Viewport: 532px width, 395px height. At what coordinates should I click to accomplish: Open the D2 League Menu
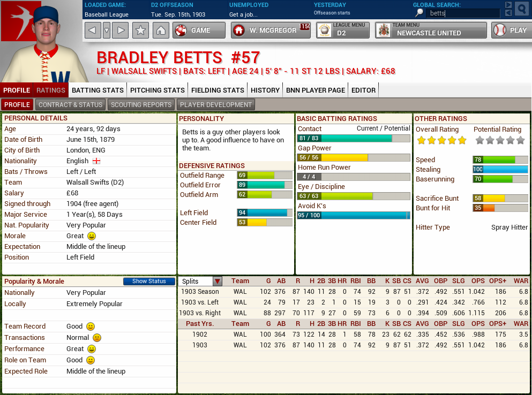click(x=343, y=31)
